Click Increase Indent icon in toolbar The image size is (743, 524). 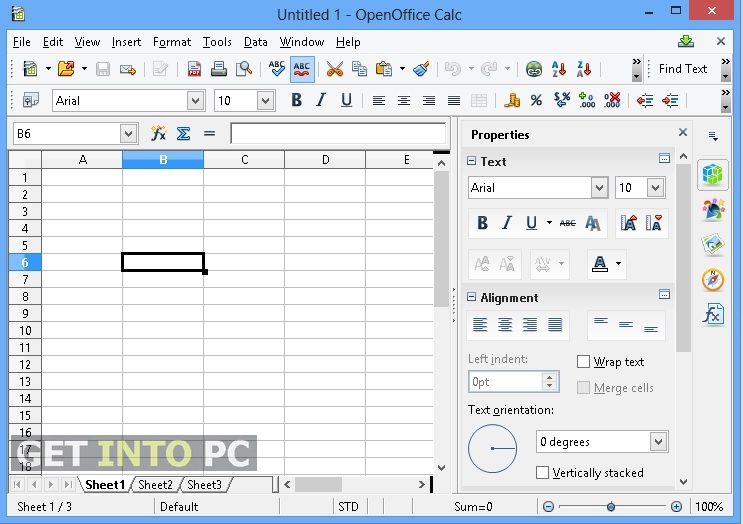pos(670,100)
